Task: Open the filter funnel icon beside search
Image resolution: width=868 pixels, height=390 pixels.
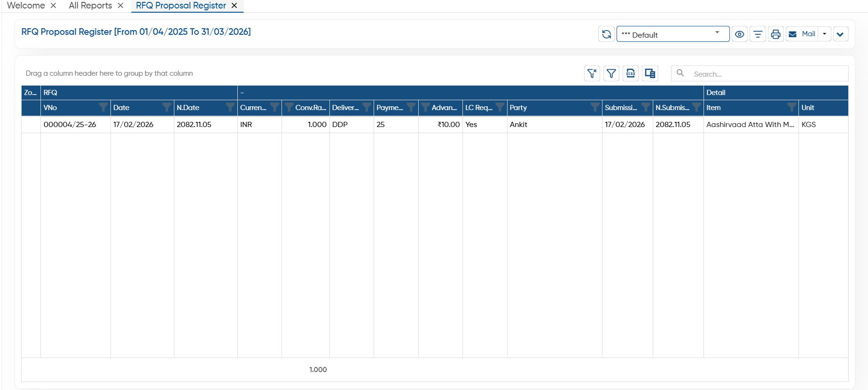Action: click(x=611, y=73)
